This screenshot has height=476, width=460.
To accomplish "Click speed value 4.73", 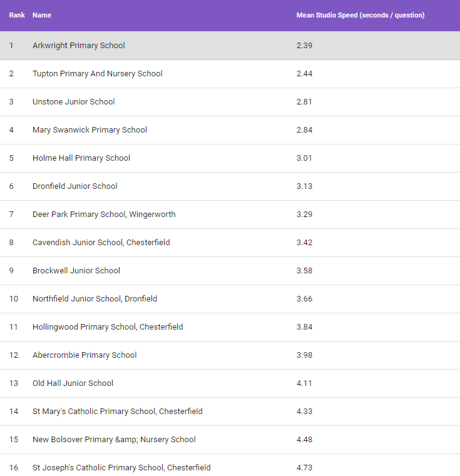I will (304, 468).
